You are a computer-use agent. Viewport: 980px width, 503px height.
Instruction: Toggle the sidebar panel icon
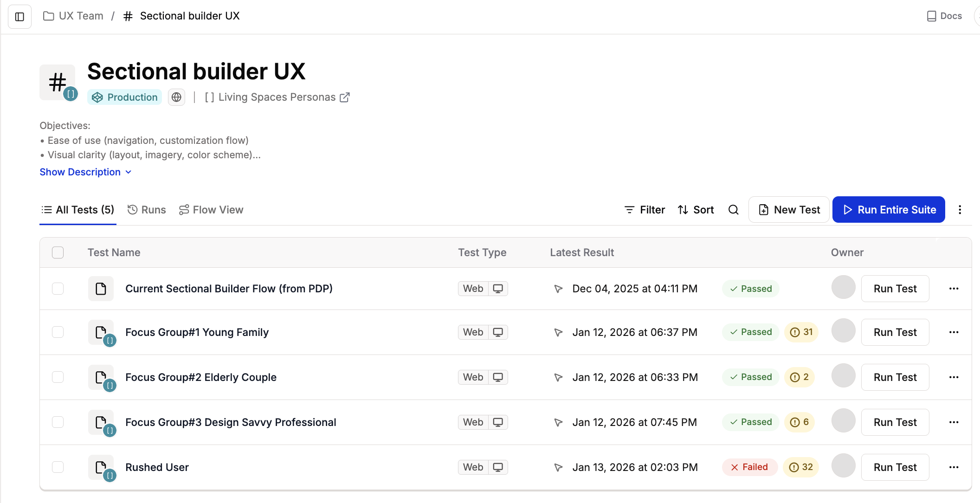(19, 17)
